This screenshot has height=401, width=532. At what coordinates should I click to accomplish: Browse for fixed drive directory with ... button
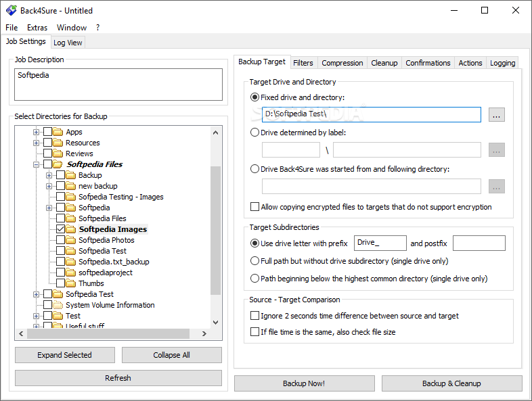496,114
